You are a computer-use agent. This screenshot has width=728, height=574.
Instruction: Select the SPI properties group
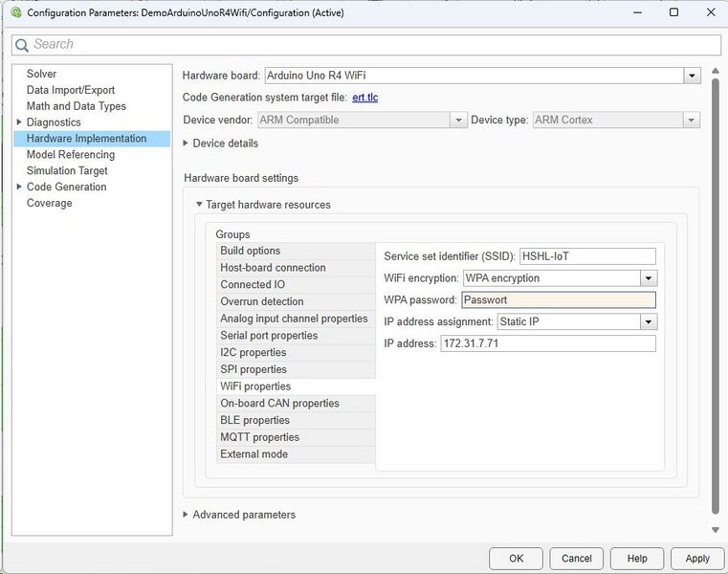[x=296, y=369]
